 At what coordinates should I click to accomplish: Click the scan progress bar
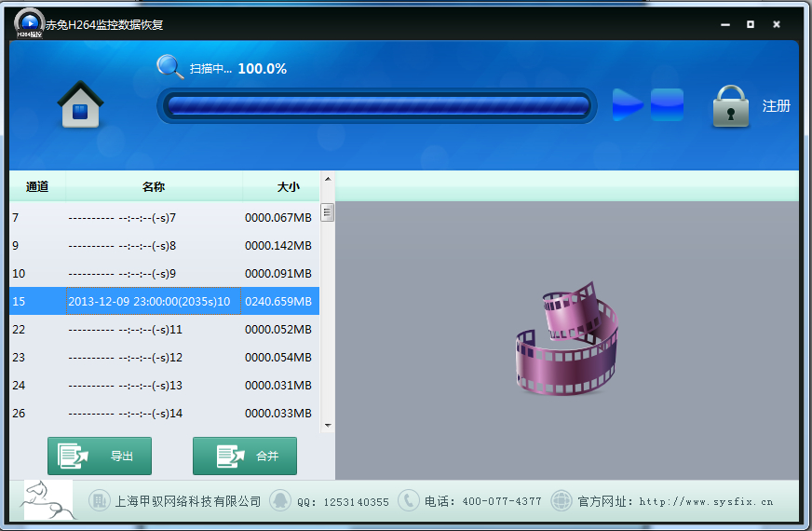click(377, 105)
